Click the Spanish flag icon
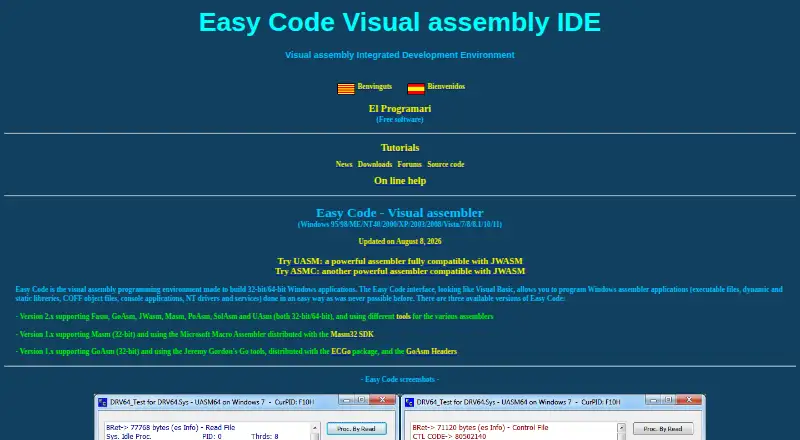800x440 pixels. pos(416,89)
